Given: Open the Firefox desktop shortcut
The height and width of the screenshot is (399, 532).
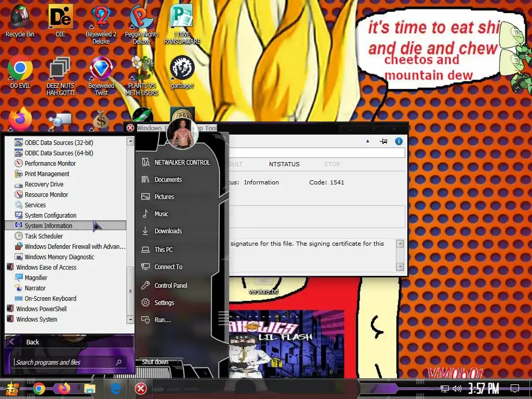Looking at the screenshot, I should pos(20,119).
